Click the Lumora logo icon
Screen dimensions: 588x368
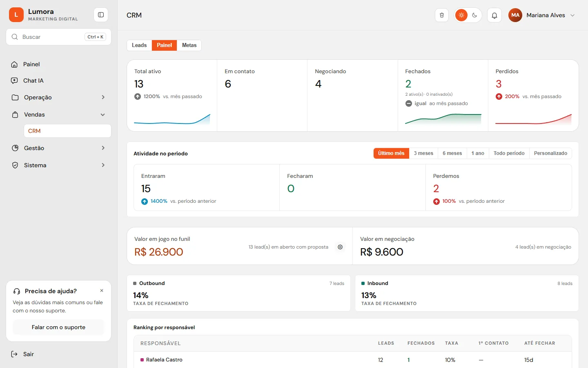click(x=16, y=15)
